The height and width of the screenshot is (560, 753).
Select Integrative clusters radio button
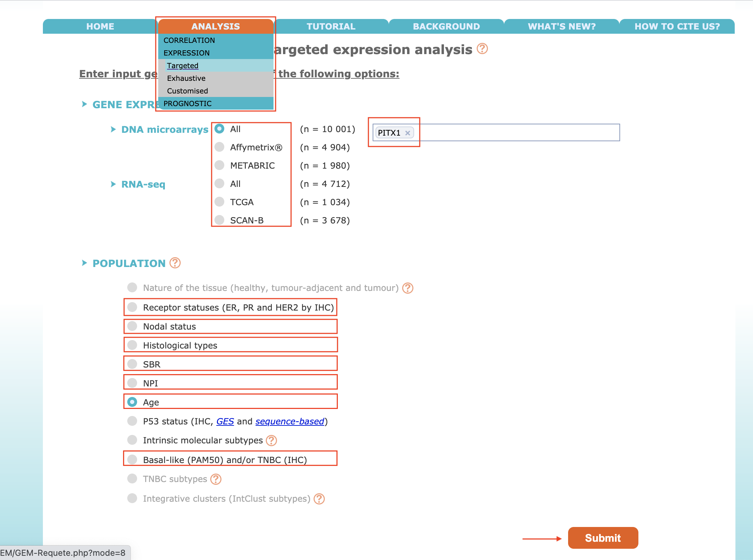(132, 498)
